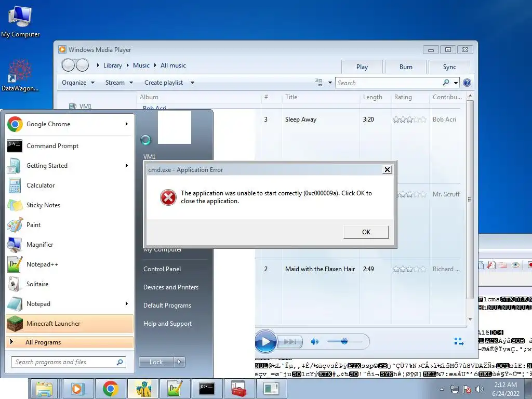Click the Library breadcrumb in Media Player
Image resolution: width=532 pixels, height=399 pixels.
click(113, 65)
